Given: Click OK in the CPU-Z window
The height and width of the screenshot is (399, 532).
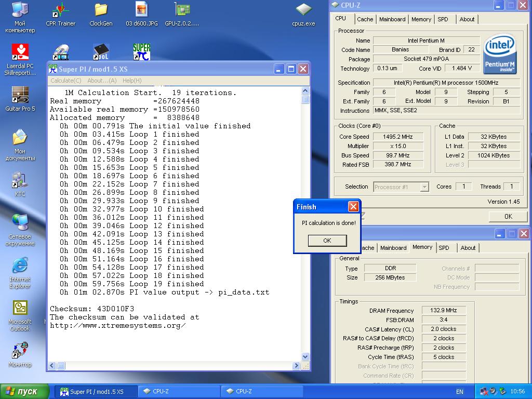Looking at the screenshot, I should point(508,217).
